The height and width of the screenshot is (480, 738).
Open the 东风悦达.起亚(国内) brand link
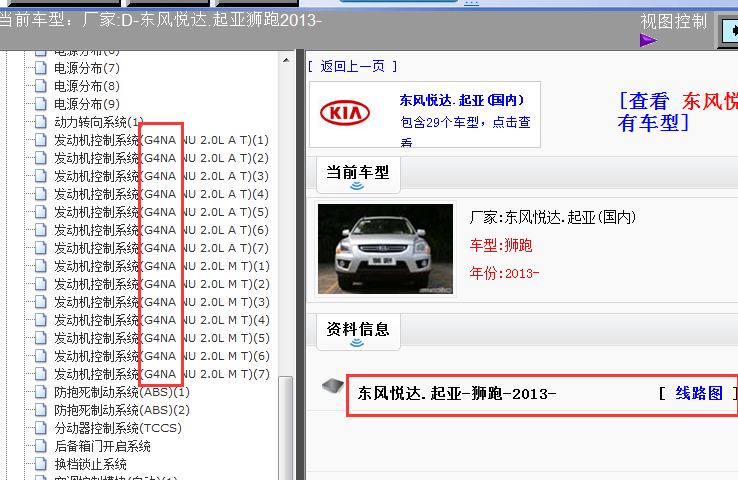coord(462,100)
